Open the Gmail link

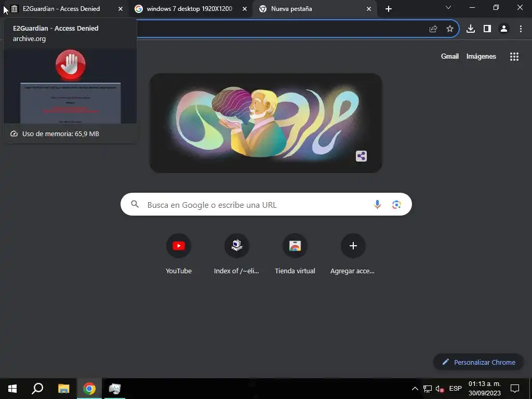coord(449,56)
